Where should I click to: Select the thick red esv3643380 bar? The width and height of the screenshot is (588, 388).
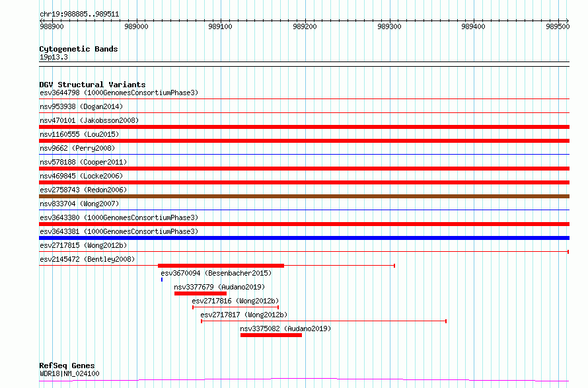tap(304, 224)
